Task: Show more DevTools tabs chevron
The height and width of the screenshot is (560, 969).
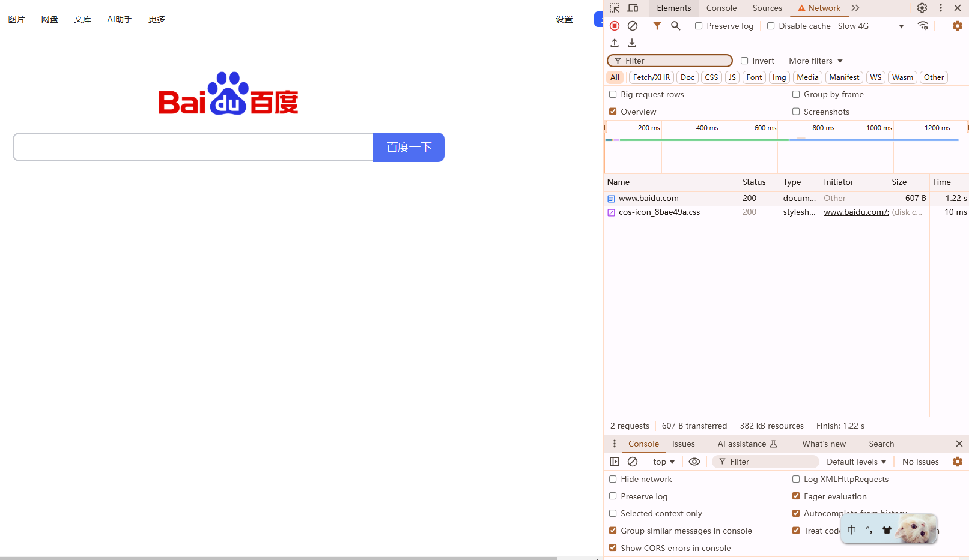Action: pyautogui.click(x=855, y=8)
